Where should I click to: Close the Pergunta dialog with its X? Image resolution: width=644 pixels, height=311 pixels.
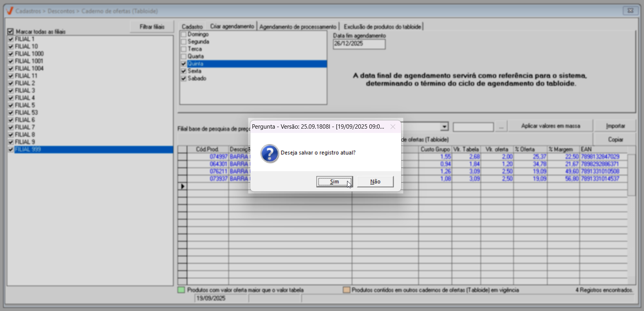point(393,127)
